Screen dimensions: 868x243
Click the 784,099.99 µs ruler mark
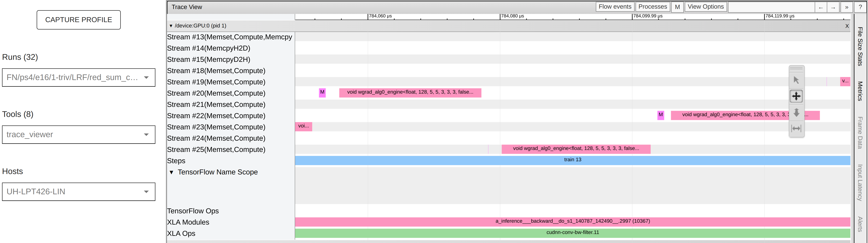(x=648, y=16)
